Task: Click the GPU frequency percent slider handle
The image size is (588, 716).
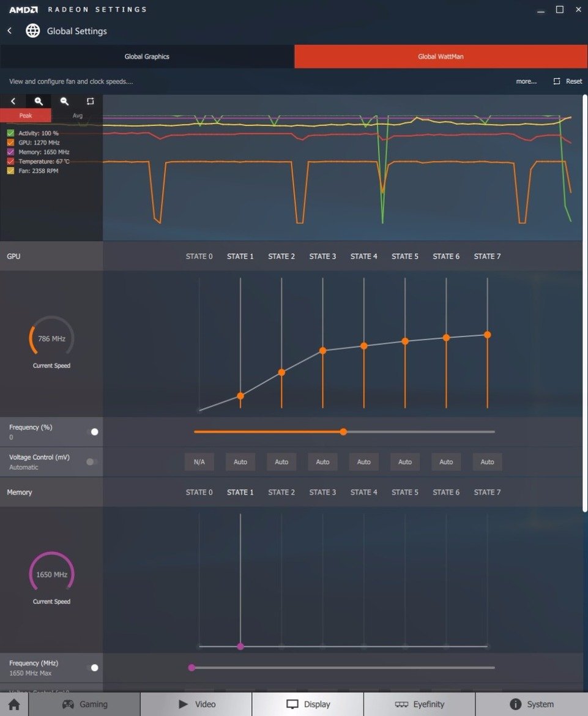Action: (343, 432)
